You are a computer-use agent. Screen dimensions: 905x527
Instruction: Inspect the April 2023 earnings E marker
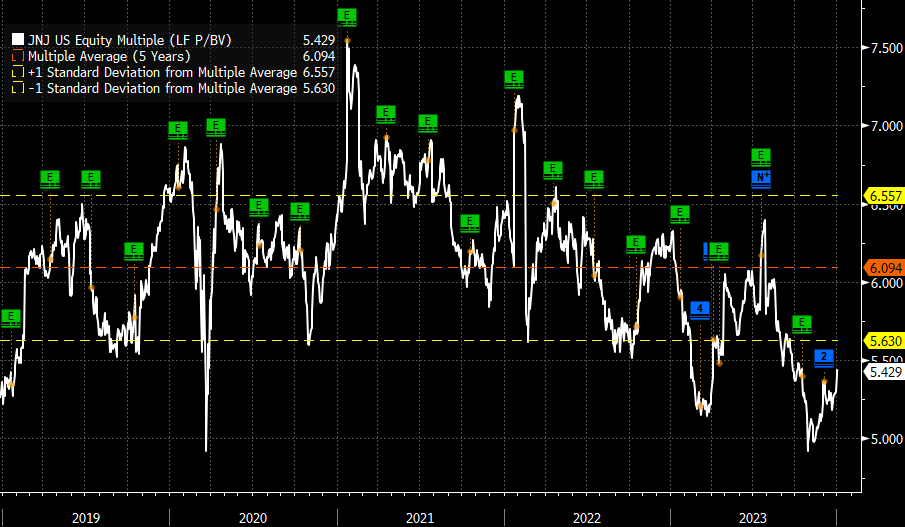point(719,252)
